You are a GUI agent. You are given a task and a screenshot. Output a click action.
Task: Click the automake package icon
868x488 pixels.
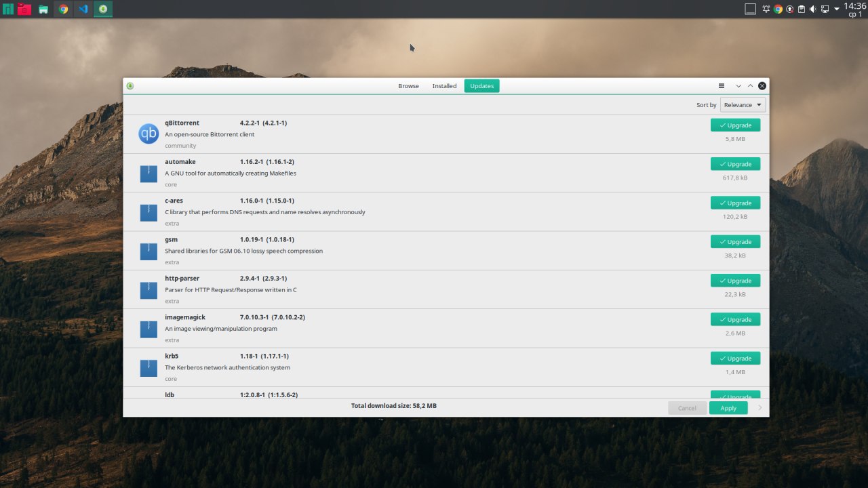tap(149, 174)
